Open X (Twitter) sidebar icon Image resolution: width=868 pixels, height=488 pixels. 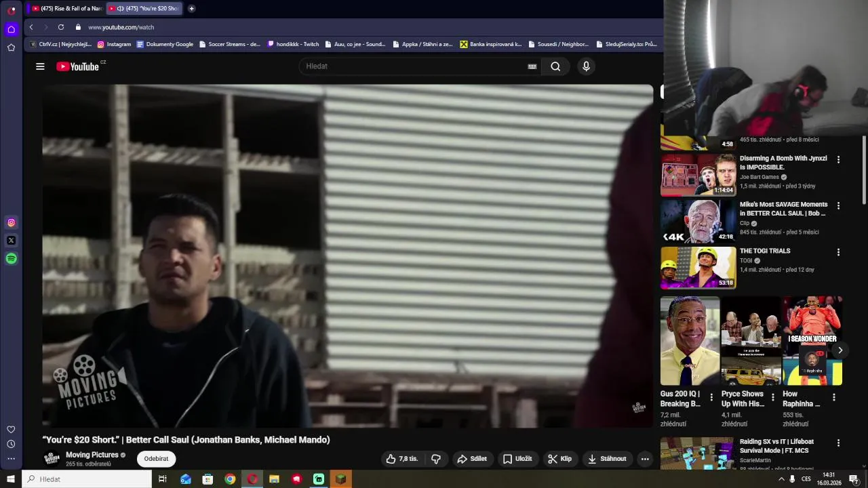click(x=11, y=241)
